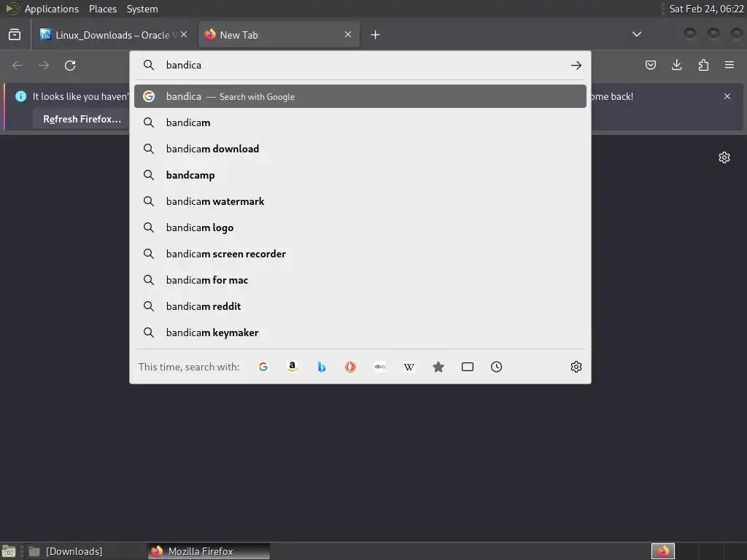Search with DuckDuckGo one-off icon
The height and width of the screenshot is (560, 747).
[x=351, y=367]
